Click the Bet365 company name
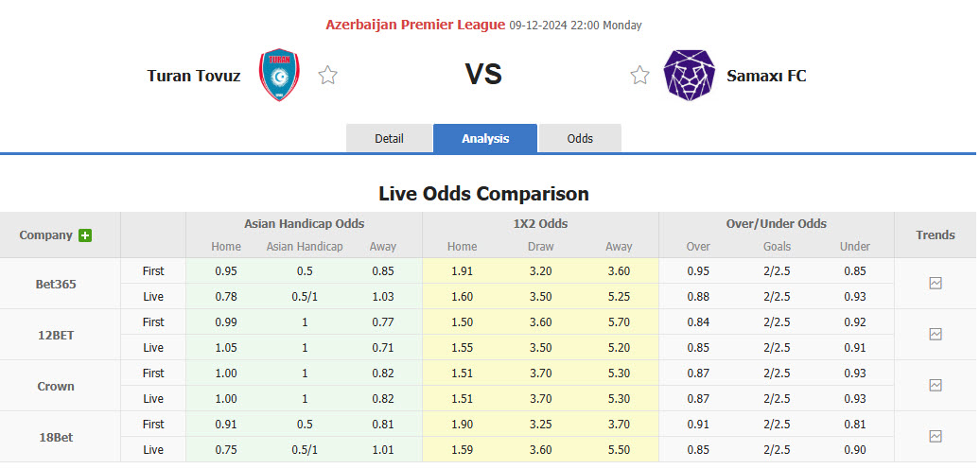The image size is (980, 469). tap(55, 284)
